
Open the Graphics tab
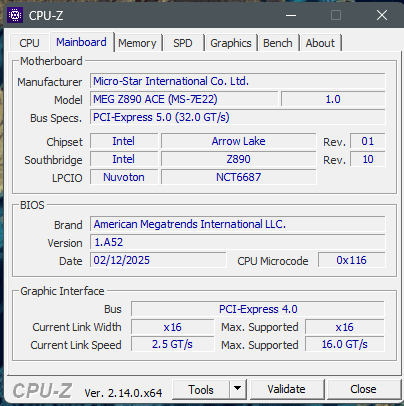231,43
